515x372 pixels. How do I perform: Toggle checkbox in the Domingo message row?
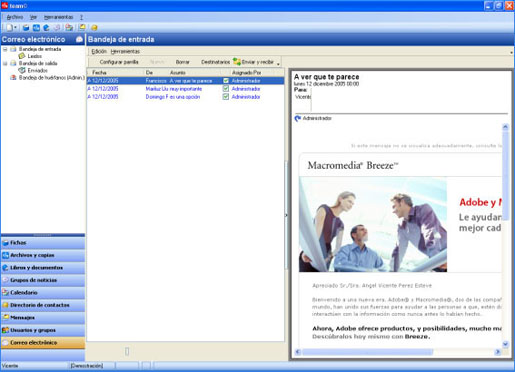226,97
